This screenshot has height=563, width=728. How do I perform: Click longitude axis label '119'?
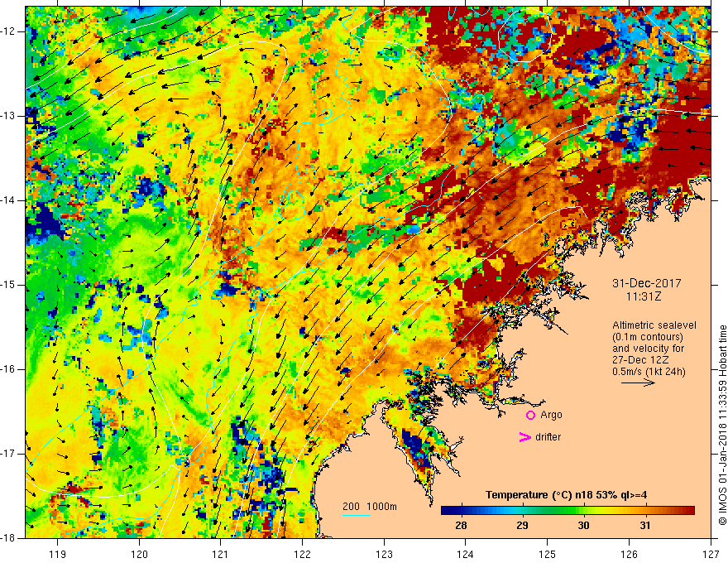click(x=58, y=554)
